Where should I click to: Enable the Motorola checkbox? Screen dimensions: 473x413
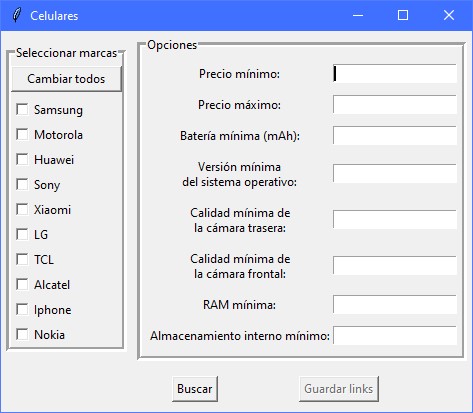pyautogui.click(x=22, y=134)
